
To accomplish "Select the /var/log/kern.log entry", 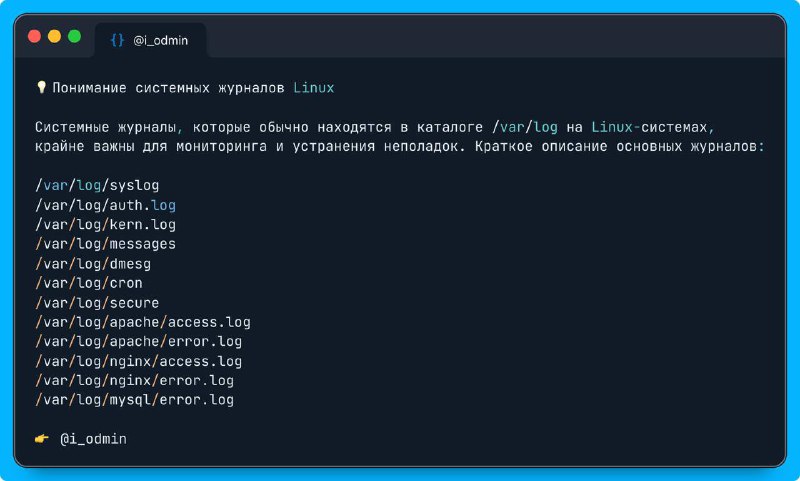I will click(106, 224).
